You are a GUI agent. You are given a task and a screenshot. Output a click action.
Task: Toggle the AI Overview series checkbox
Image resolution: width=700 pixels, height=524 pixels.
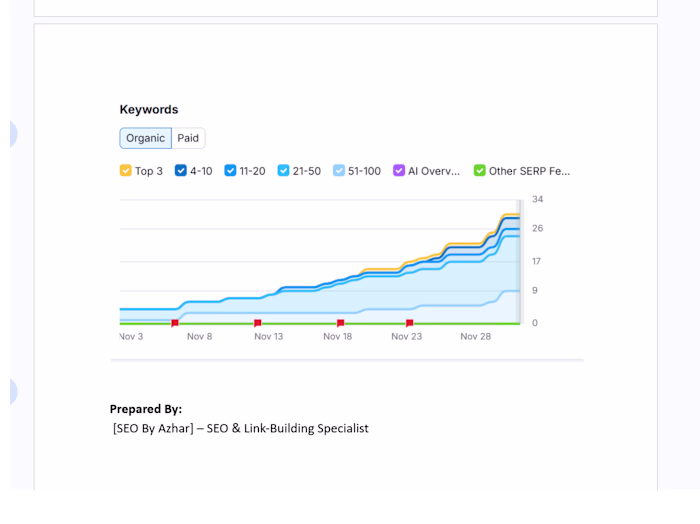(x=399, y=171)
